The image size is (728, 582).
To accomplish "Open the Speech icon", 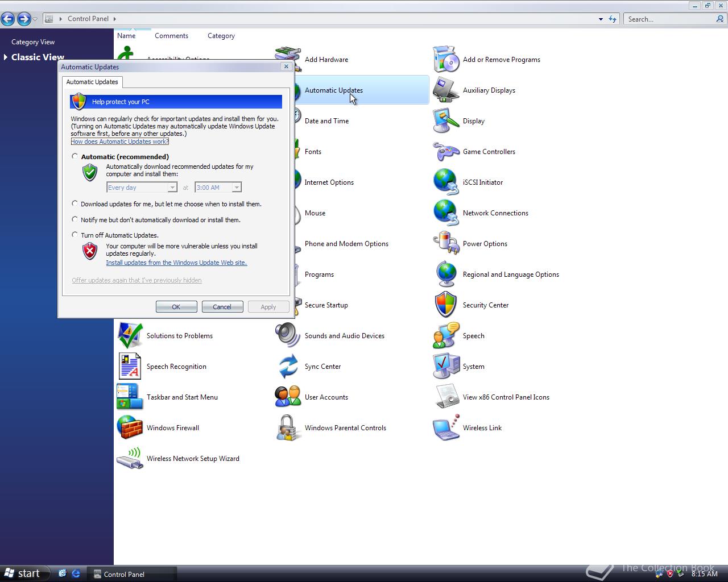I will 446,336.
